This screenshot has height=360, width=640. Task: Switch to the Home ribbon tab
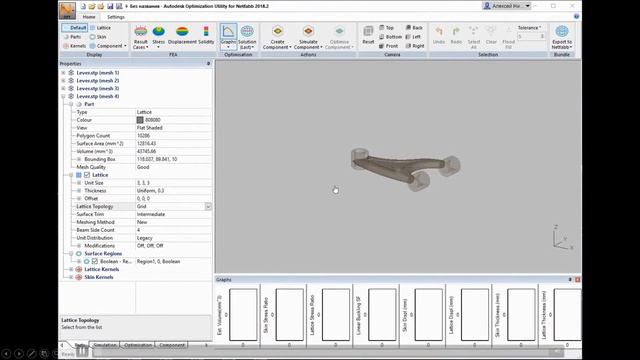(89, 17)
